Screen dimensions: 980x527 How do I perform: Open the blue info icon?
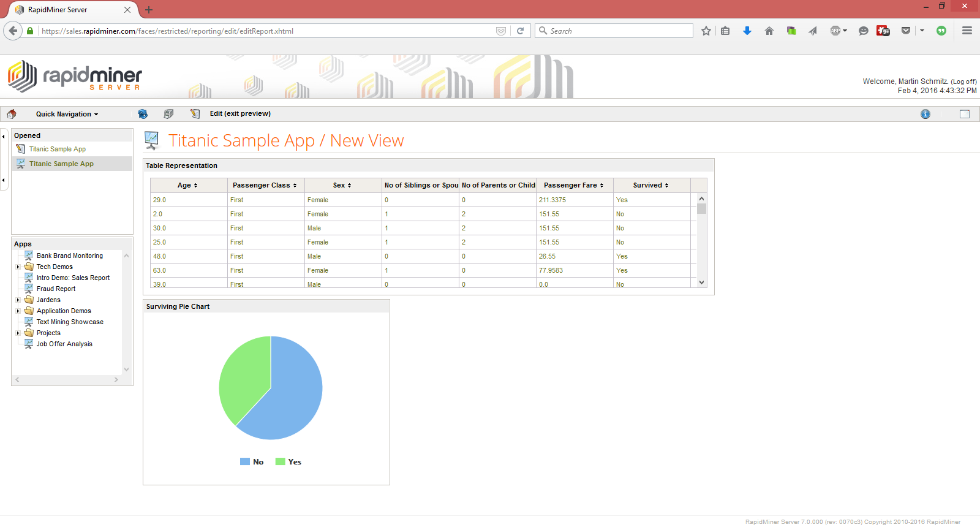(x=925, y=114)
